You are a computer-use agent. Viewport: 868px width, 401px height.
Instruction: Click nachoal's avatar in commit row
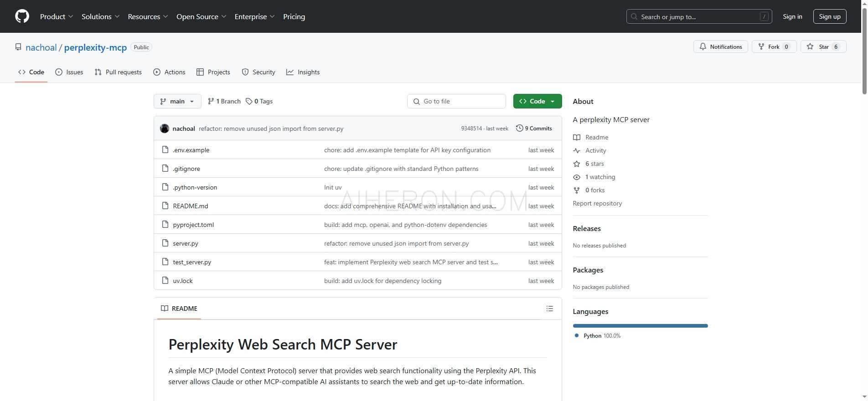tap(165, 129)
